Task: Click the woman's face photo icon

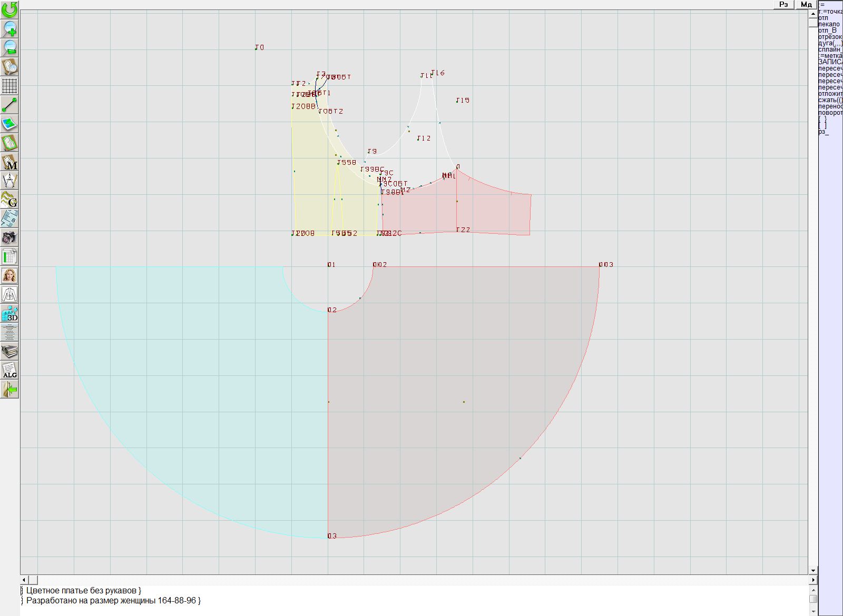Action: [9, 275]
